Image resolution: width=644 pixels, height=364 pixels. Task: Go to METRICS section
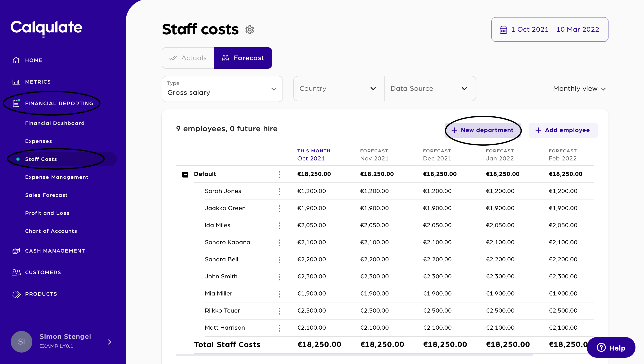click(38, 82)
